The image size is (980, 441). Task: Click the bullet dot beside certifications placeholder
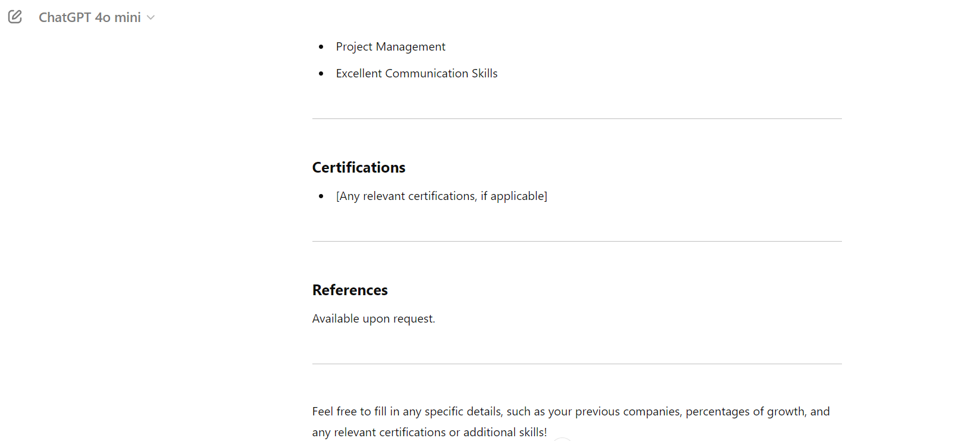point(321,196)
